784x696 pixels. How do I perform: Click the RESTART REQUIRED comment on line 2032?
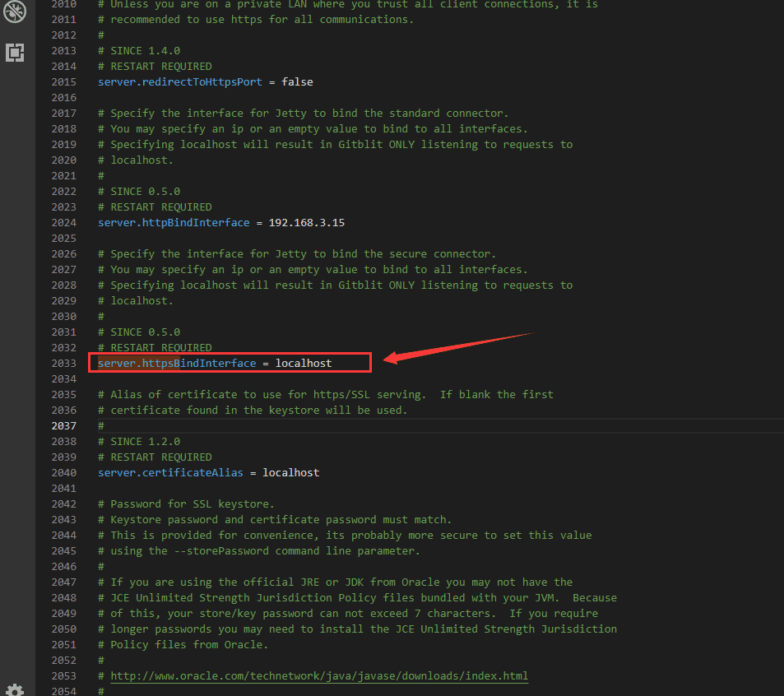tap(156, 347)
